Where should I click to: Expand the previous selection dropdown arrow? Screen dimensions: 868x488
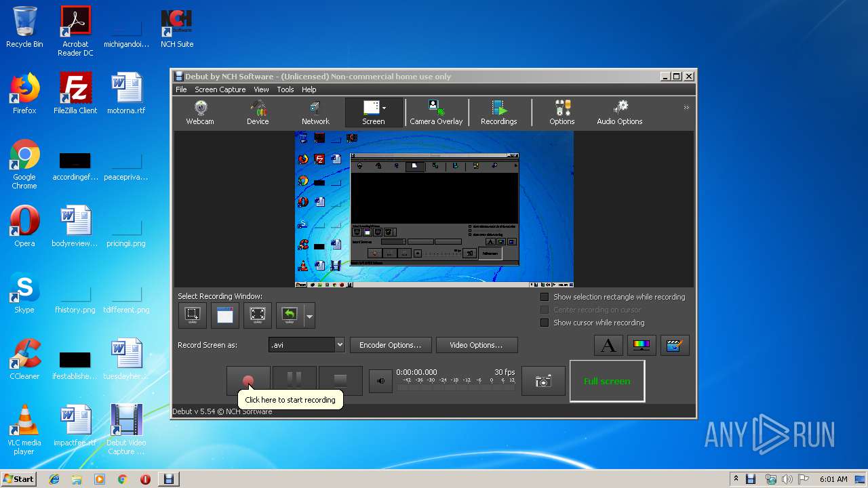(309, 316)
